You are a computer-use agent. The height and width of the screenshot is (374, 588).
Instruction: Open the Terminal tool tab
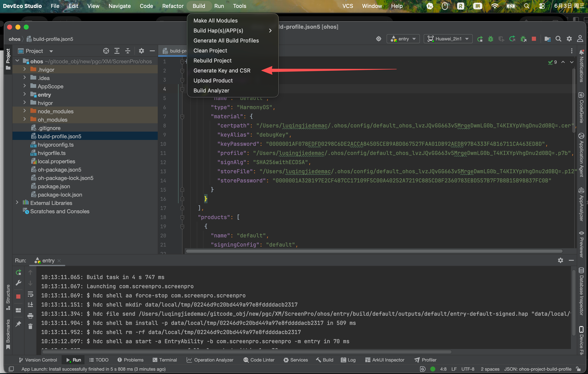pyautogui.click(x=165, y=360)
